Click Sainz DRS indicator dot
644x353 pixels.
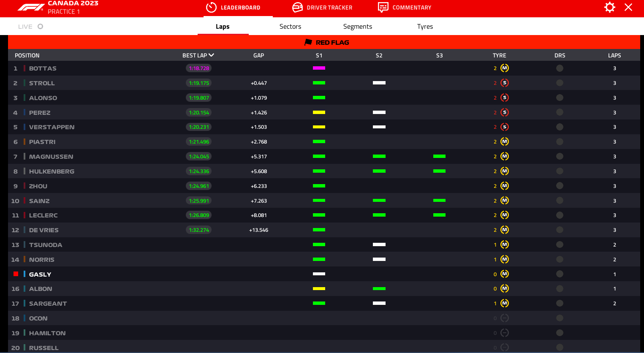(560, 201)
